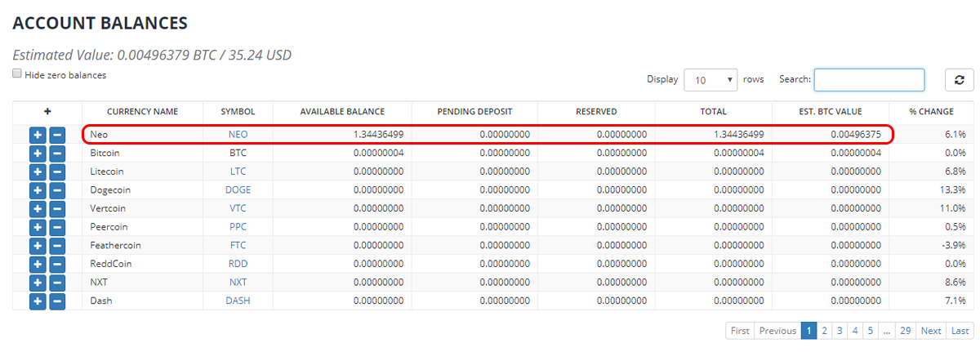The height and width of the screenshot is (352, 980).
Task: Click the minus withdraw icon for Dogecoin
Action: [57, 190]
